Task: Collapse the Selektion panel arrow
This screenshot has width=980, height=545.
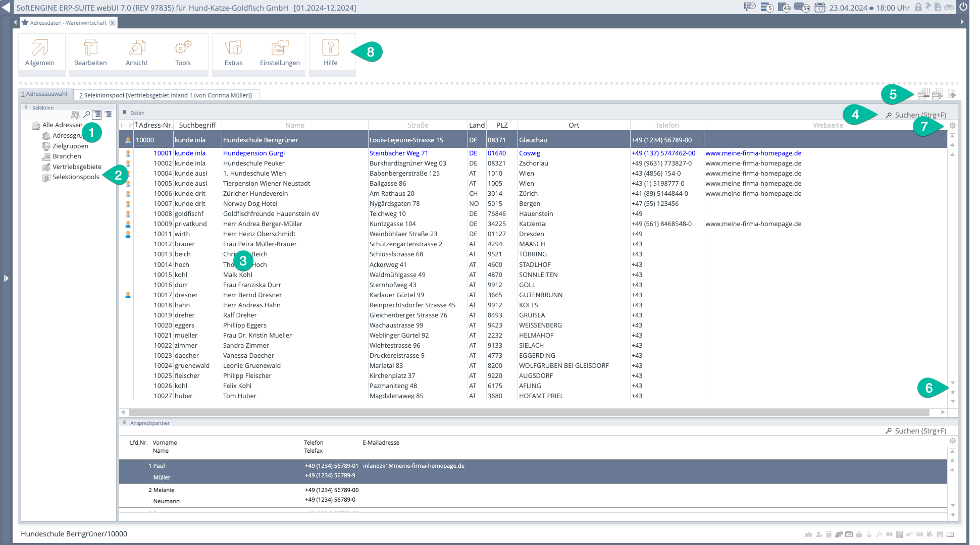Action: 26,107
